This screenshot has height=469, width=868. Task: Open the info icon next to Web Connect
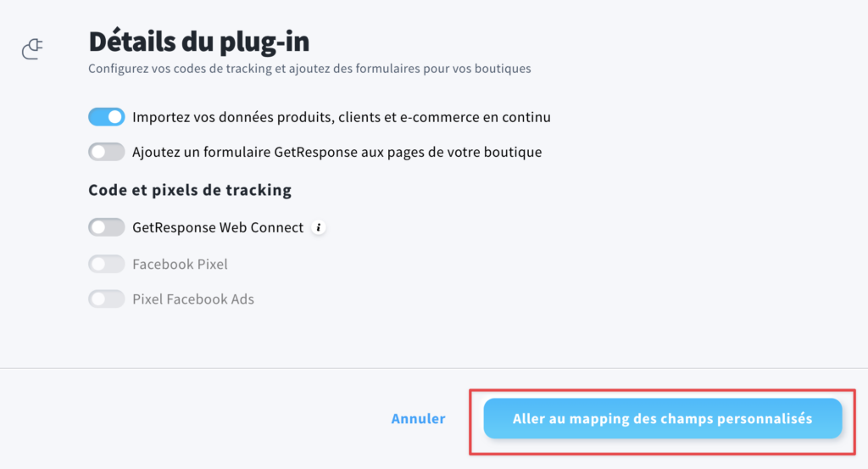[x=319, y=227]
